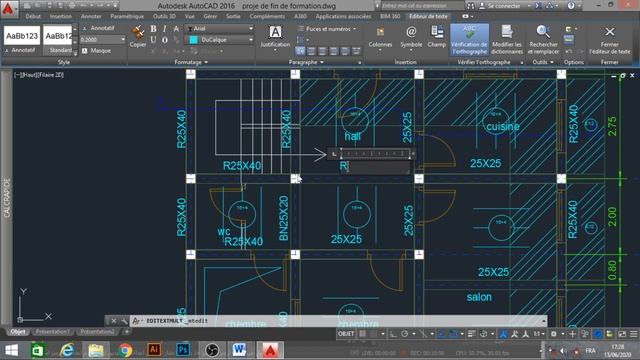This screenshot has height=360, width=640.
Task: Click the AutoCAD application menu logo
Action: [9, 9]
